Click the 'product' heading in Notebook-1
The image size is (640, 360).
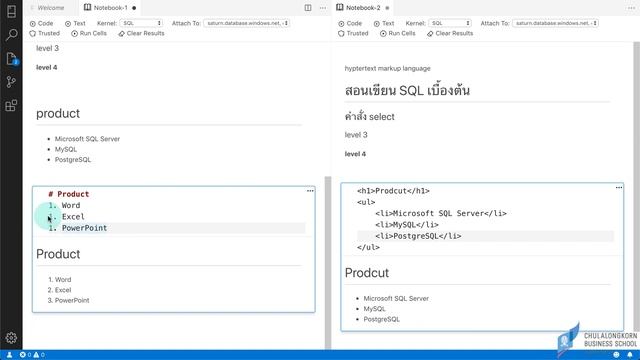58,113
